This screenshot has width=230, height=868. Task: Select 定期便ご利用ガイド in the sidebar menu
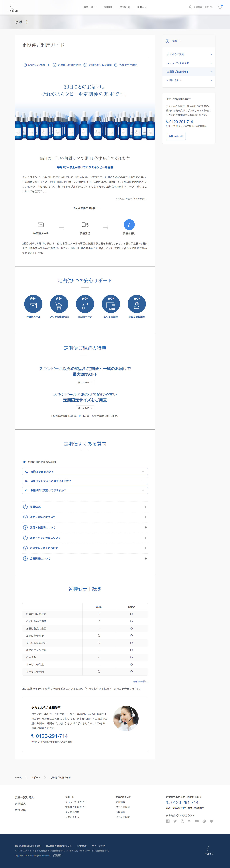(x=189, y=71)
